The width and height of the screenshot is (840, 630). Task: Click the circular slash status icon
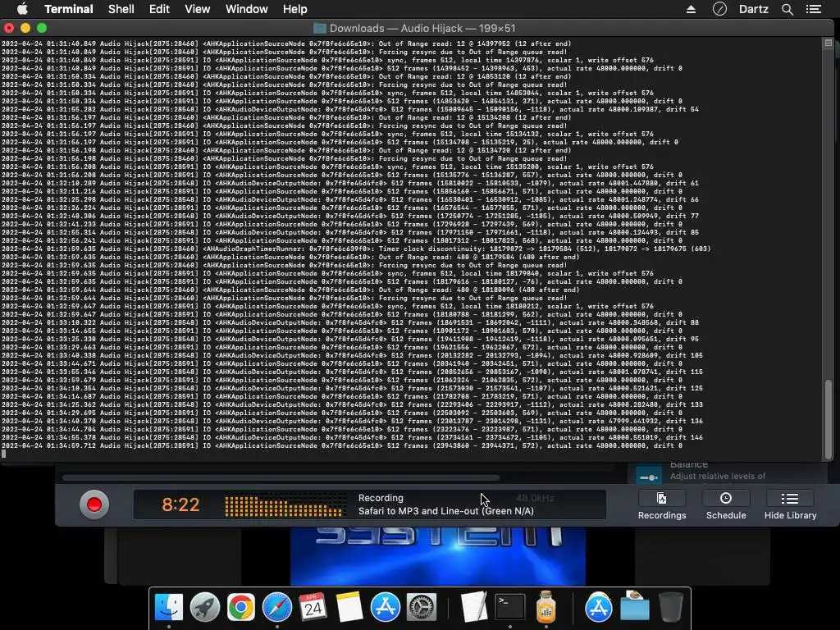pyautogui.click(x=719, y=9)
